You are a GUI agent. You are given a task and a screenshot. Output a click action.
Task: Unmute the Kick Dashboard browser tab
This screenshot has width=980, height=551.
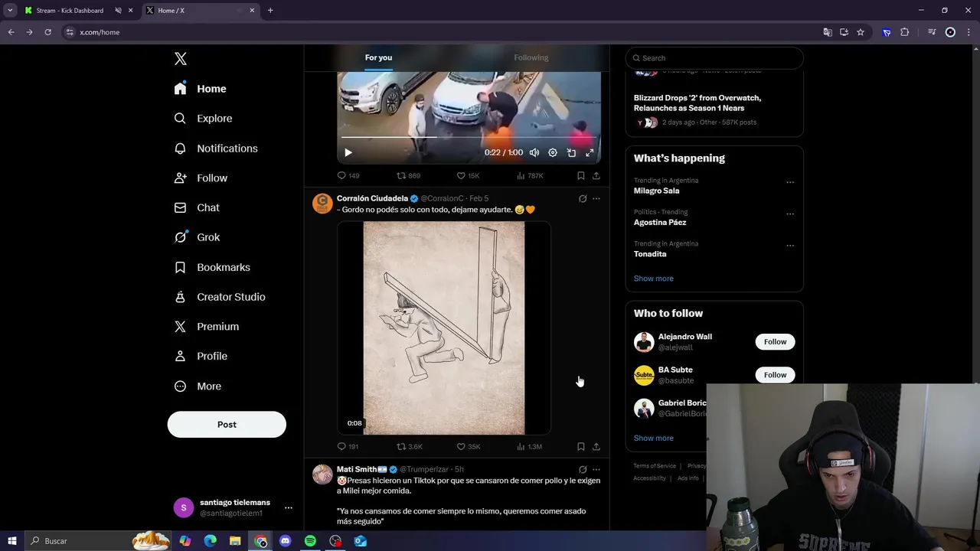(x=119, y=11)
